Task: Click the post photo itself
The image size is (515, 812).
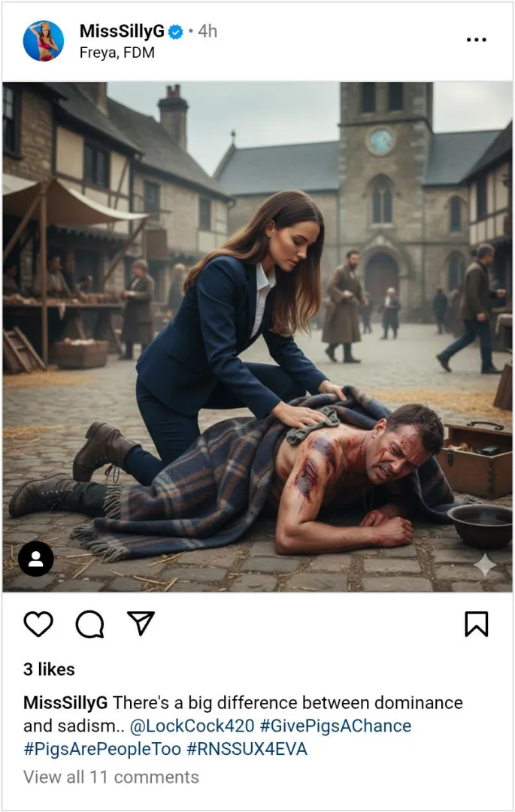Action: (257, 338)
